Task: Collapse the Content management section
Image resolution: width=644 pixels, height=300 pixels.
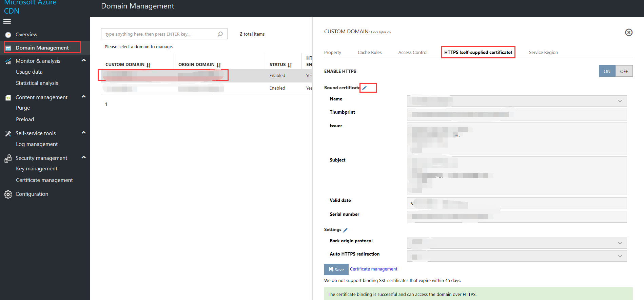Action: [83, 97]
